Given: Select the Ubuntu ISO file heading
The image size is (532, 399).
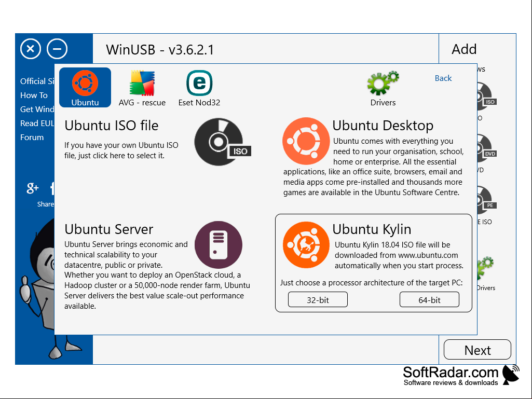Looking at the screenshot, I should (x=112, y=126).
